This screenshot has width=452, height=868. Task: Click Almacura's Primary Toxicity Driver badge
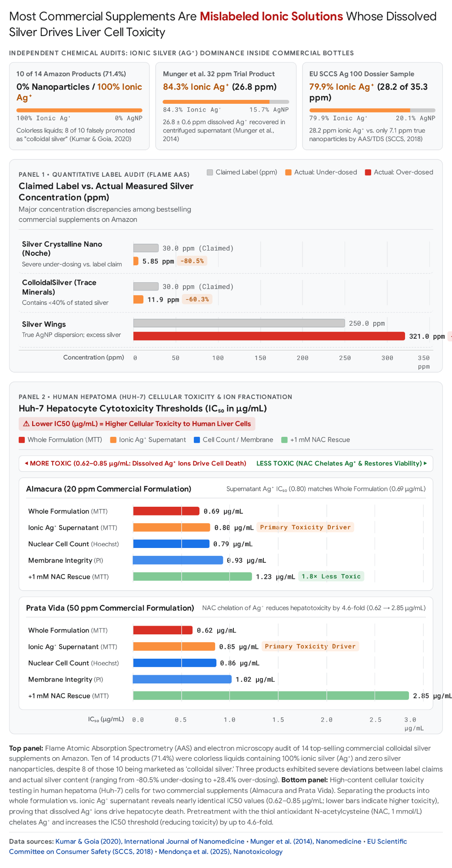[x=306, y=527]
